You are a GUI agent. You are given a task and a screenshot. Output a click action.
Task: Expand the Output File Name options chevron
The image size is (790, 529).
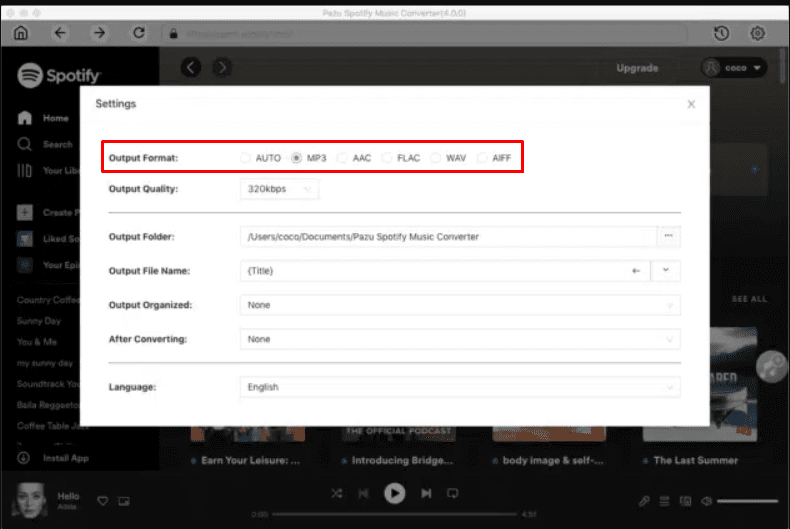tap(666, 271)
